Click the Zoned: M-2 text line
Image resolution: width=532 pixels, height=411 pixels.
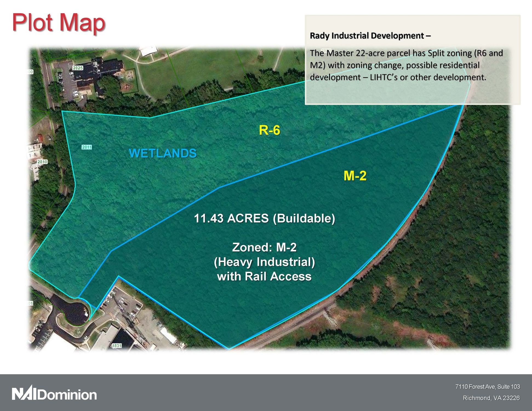[264, 247]
